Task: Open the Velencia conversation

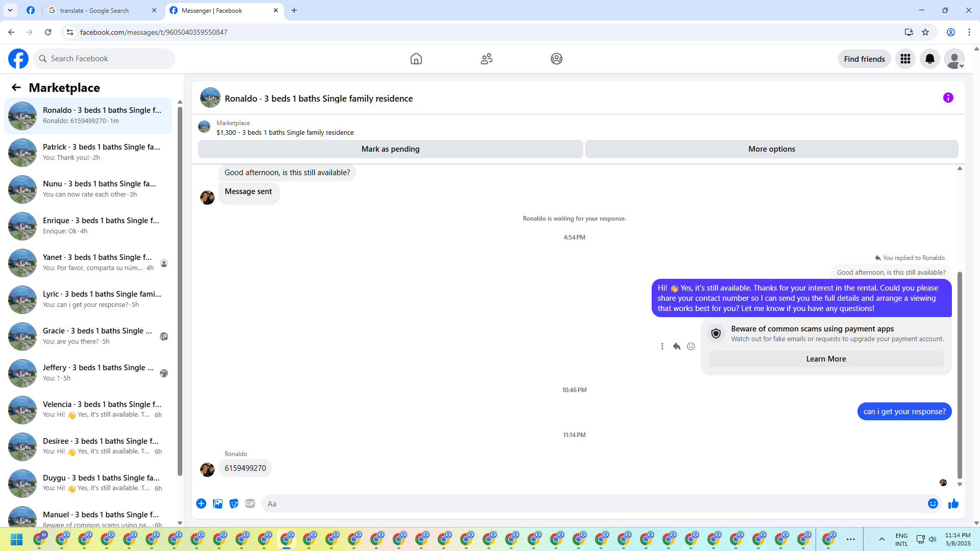Action: point(88,410)
